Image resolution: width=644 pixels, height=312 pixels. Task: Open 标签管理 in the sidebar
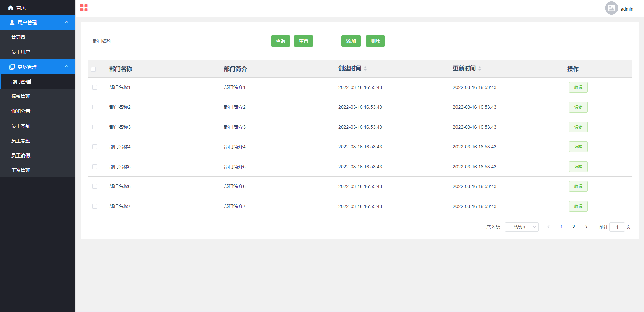click(x=21, y=96)
